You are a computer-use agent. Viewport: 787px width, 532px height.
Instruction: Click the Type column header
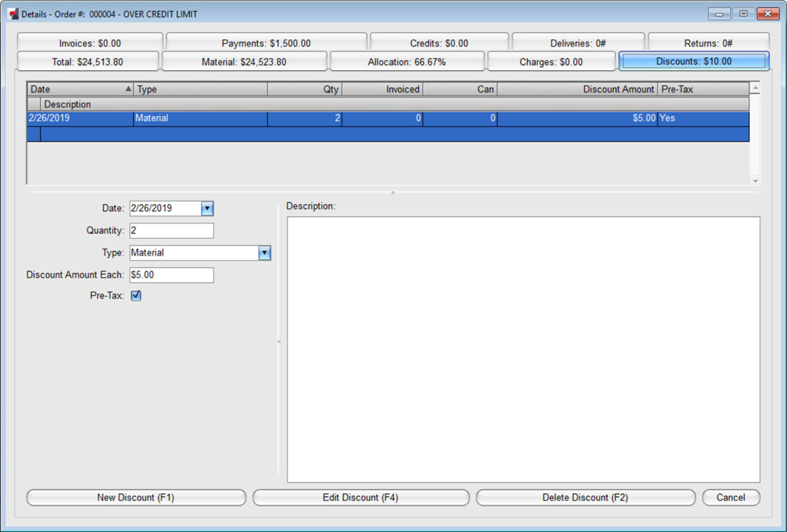point(201,89)
